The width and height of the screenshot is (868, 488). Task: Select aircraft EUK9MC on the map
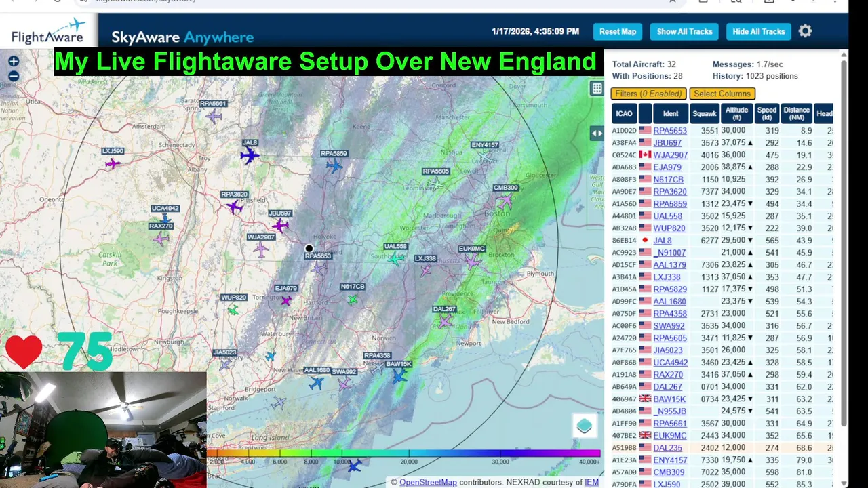pyautogui.click(x=472, y=260)
